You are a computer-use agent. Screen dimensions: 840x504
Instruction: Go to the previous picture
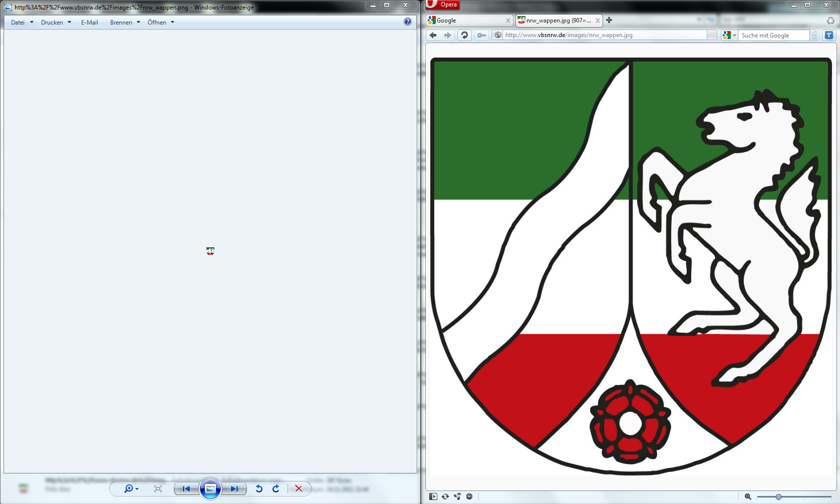coord(186,488)
